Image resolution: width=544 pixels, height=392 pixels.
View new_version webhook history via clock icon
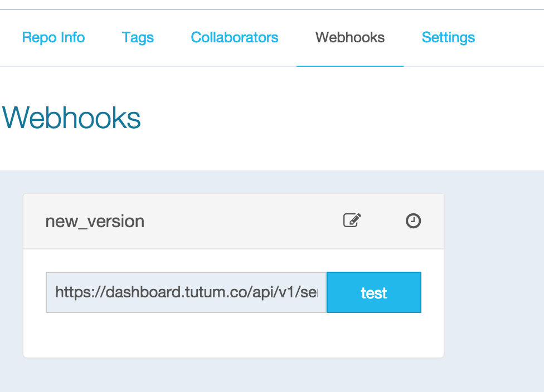413,221
